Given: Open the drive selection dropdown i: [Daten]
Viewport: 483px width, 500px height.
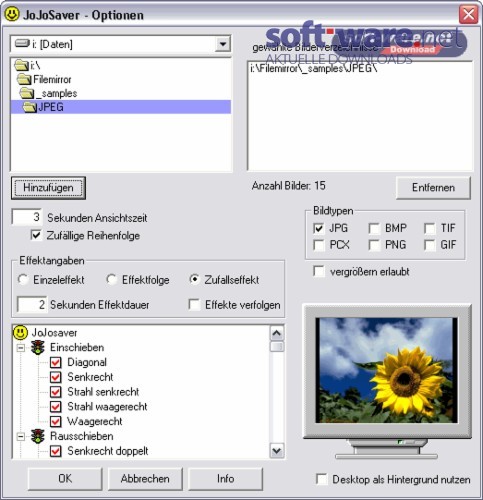Looking at the screenshot, I should tap(223, 44).
